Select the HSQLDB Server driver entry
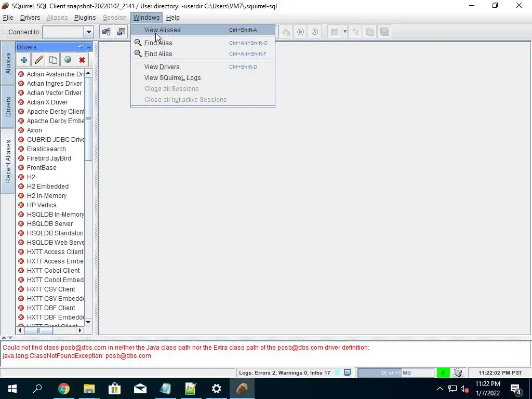This screenshot has height=399, width=532. tap(50, 223)
